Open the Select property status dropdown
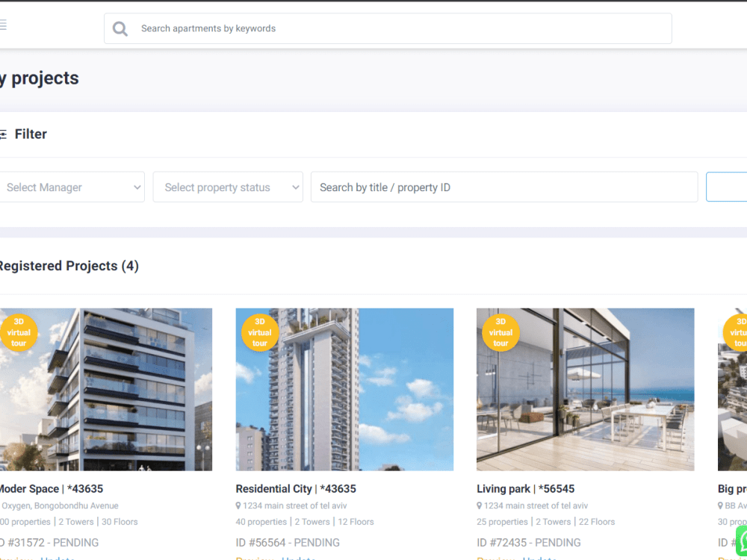747x560 pixels. (x=228, y=187)
